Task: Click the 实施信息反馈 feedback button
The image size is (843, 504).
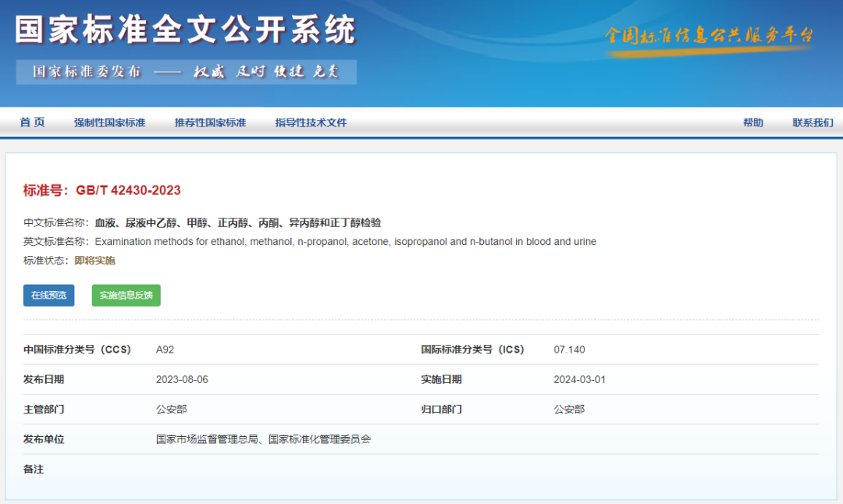Action: 126,295
